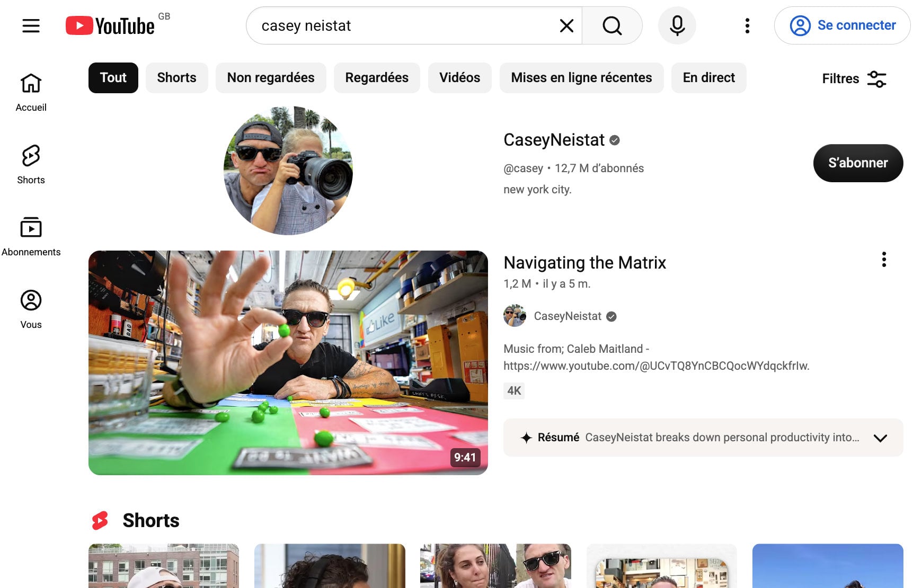Open the Shorts thumbnail with woman and sunglasses man
Image resolution: width=922 pixels, height=588 pixels.
[495, 566]
